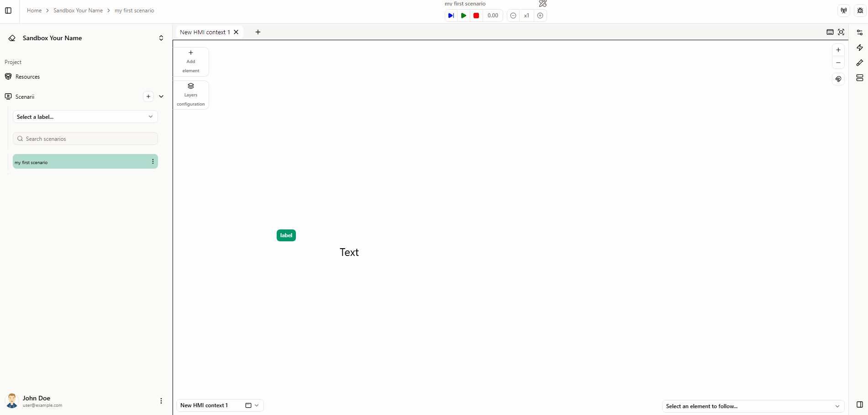Zoom out on the canvas
The image size is (868, 415).
838,63
